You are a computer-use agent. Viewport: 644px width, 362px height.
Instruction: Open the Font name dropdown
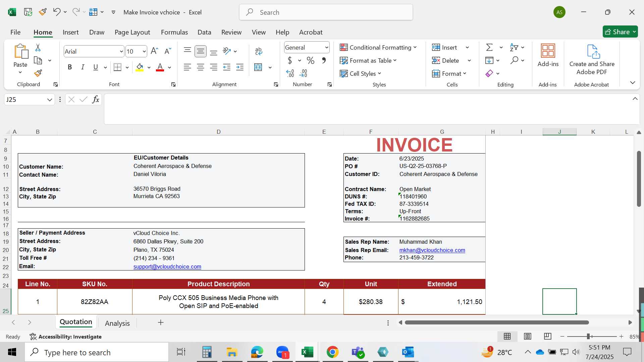click(121, 51)
